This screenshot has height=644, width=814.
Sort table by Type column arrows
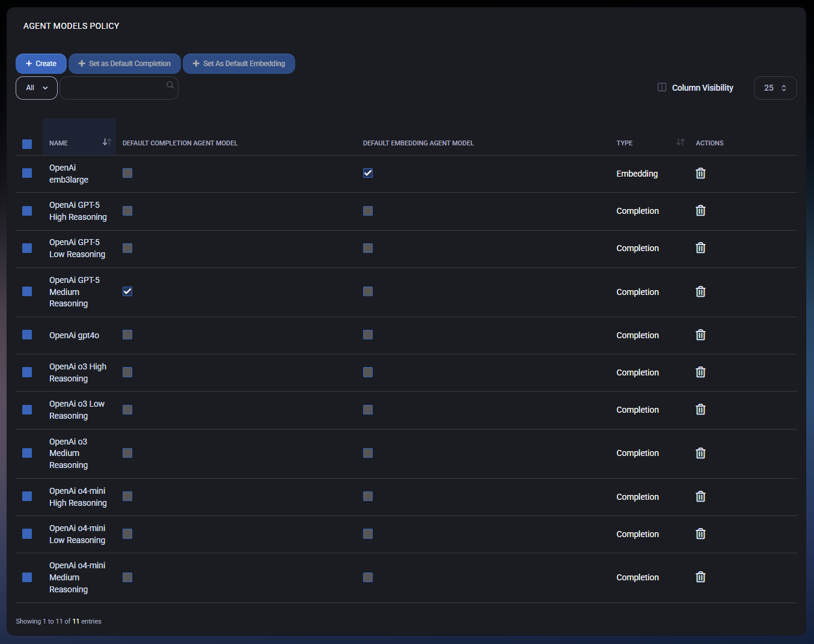tap(680, 142)
